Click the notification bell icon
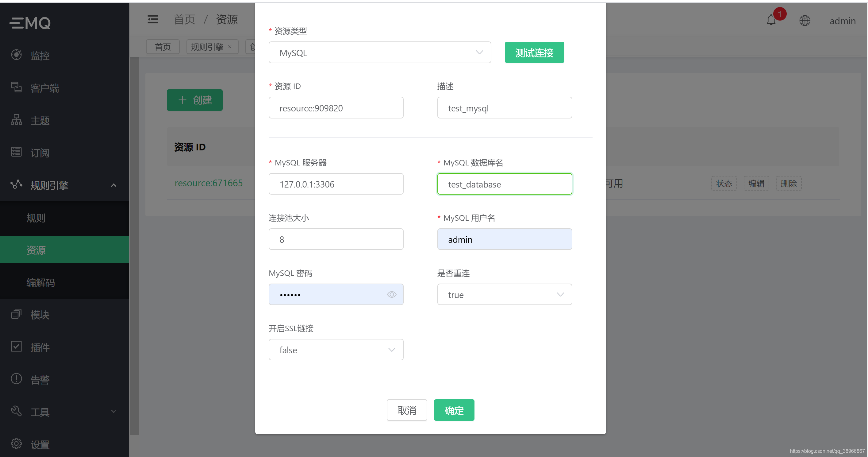This screenshot has width=868, height=457. 771,21
